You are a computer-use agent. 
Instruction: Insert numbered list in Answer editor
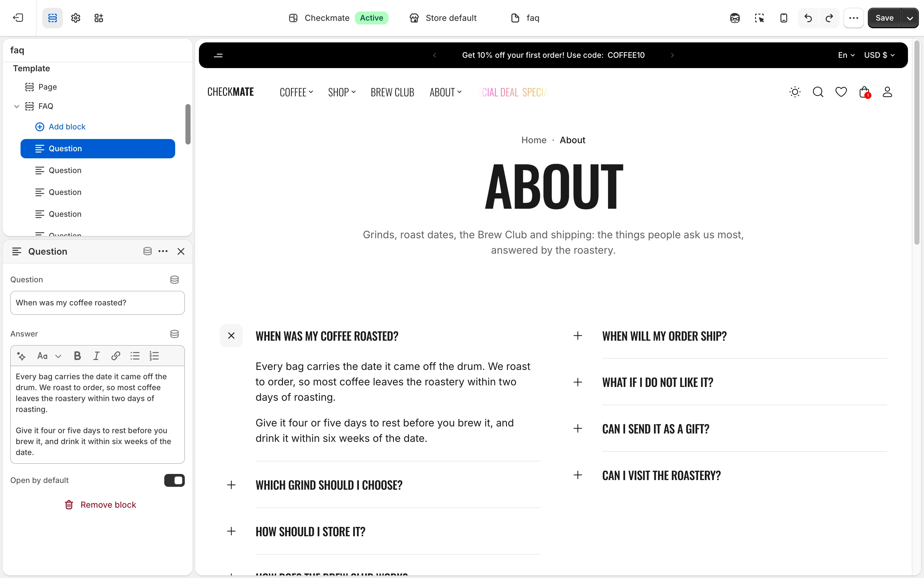click(154, 356)
